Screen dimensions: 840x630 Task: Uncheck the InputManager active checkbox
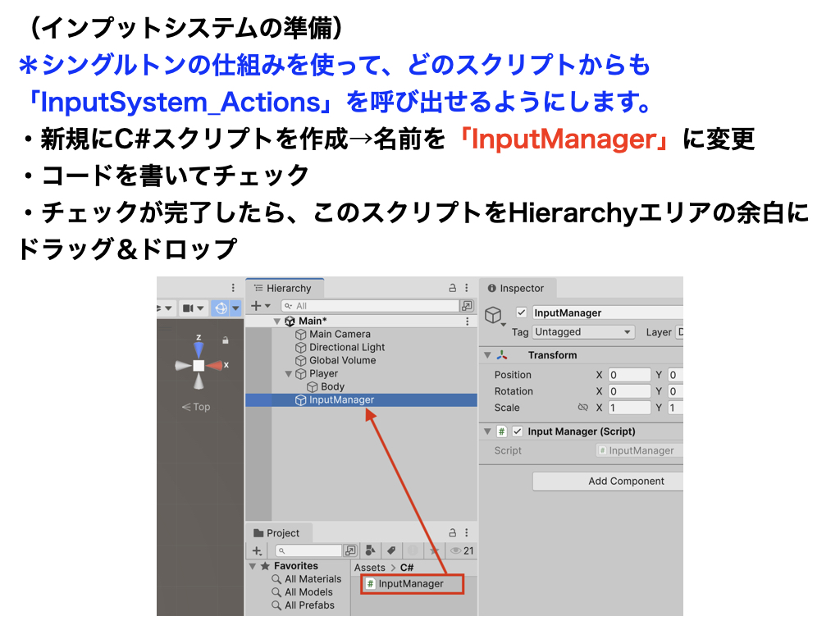click(521, 313)
